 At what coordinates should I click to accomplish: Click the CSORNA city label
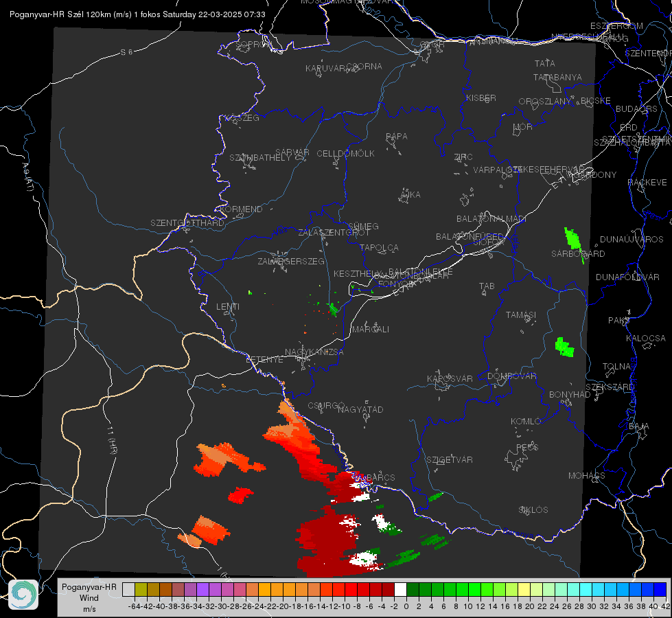coord(364,67)
